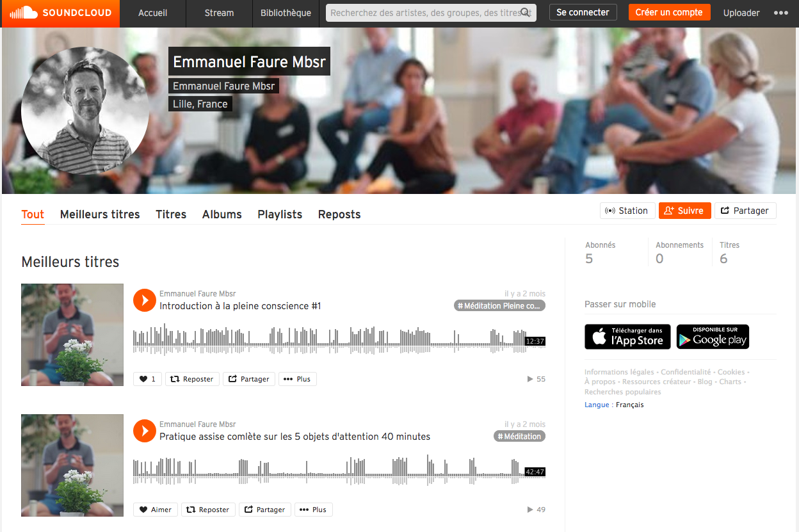Image resolution: width=799 pixels, height=532 pixels.
Task: Switch to the Albums tab
Action: click(x=222, y=214)
